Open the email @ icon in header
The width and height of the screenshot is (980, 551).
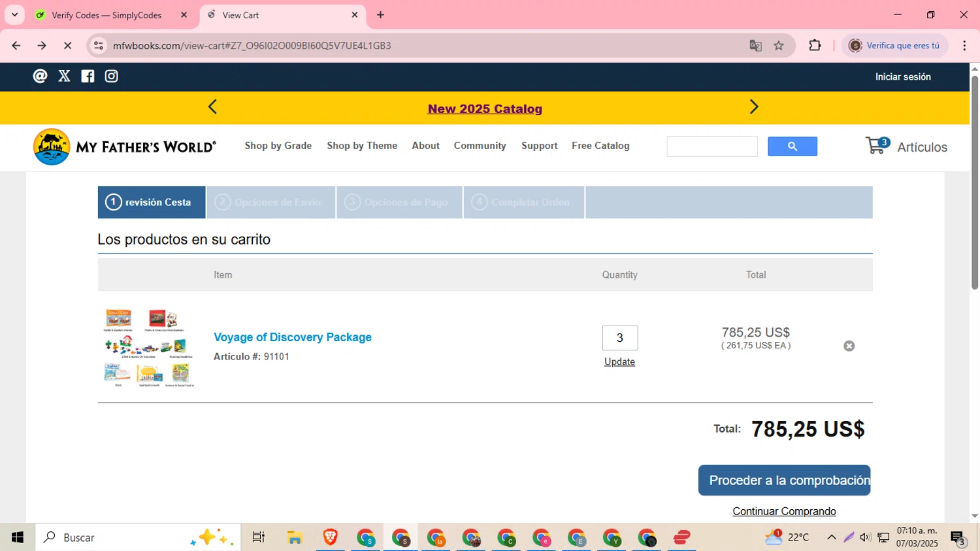(x=40, y=76)
